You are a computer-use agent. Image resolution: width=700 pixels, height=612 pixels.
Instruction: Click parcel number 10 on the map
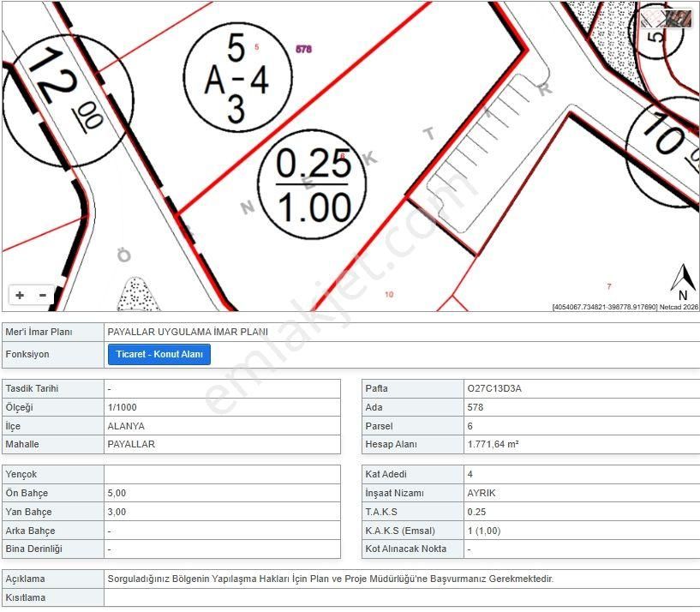point(389,295)
